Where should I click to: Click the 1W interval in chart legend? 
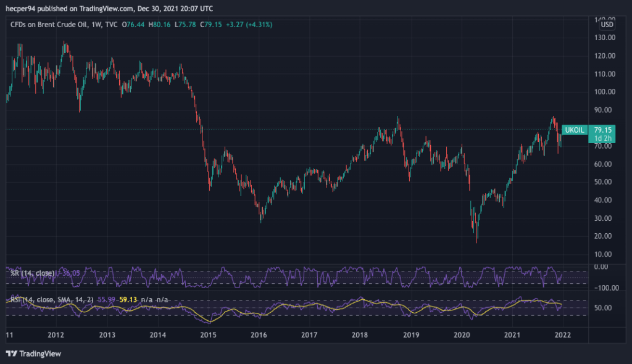click(96, 25)
